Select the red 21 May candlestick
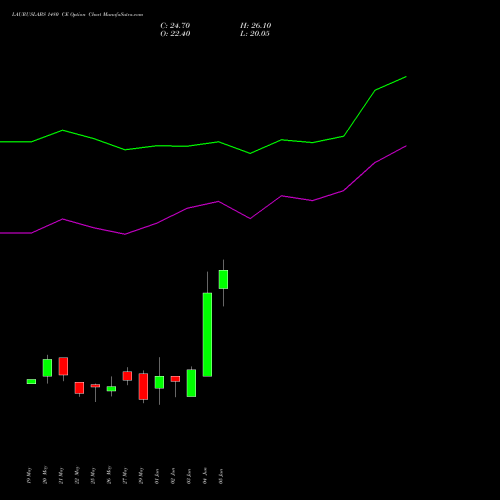This screenshot has height=500, width=500. click(x=63, y=366)
